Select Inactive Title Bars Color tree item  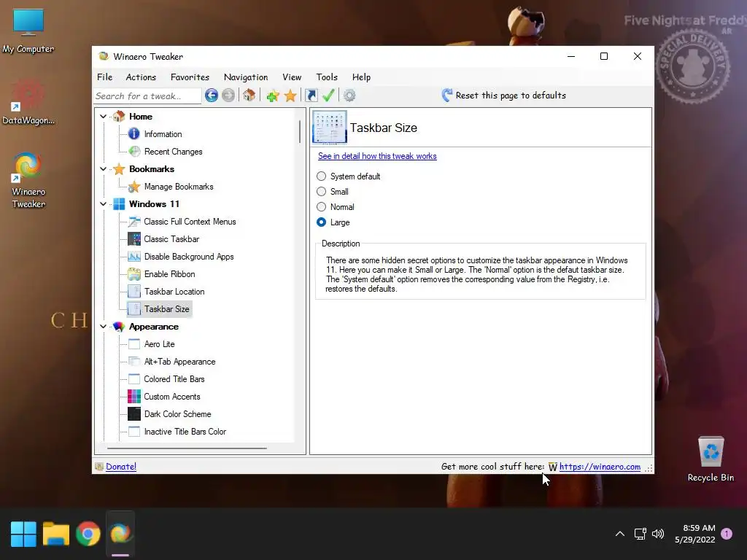[x=185, y=432]
